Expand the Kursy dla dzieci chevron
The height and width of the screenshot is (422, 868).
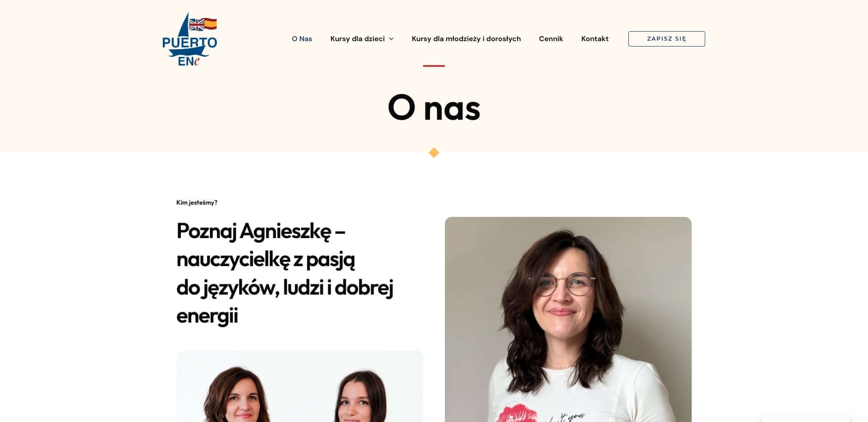(392, 39)
